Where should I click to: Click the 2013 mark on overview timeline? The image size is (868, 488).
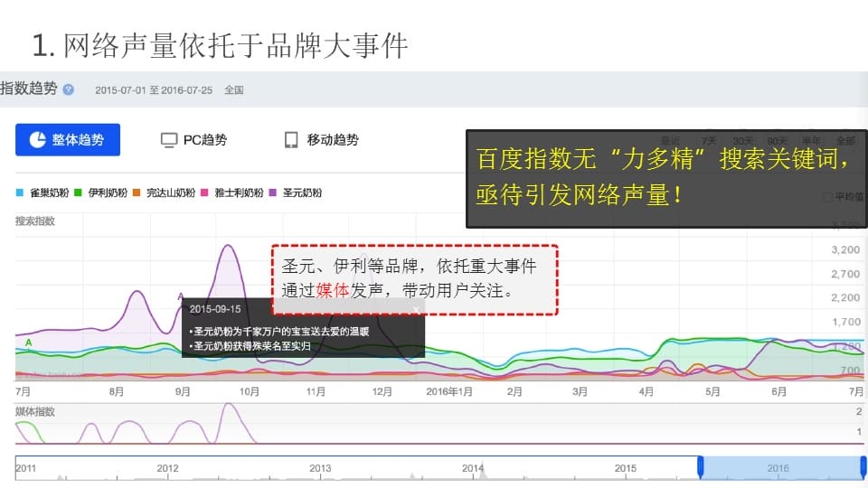pos(320,468)
